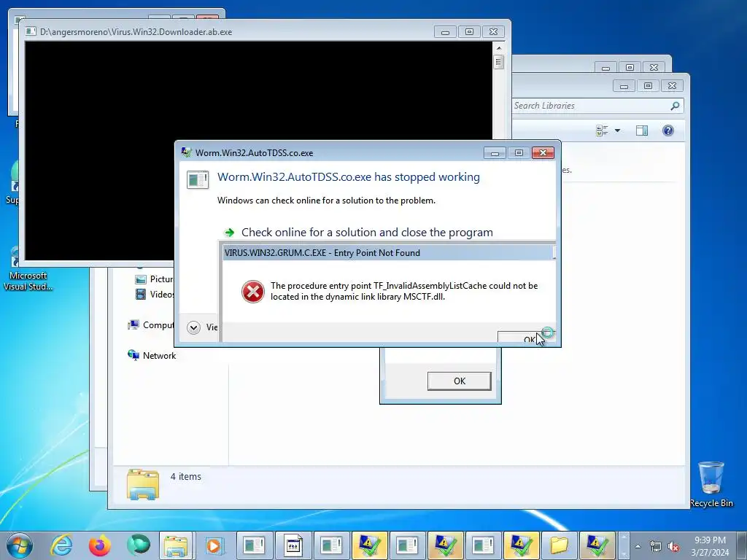Viewport: 747px width, 560px height.
Task: Open Help in the Libraries window
Action: click(668, 131)
